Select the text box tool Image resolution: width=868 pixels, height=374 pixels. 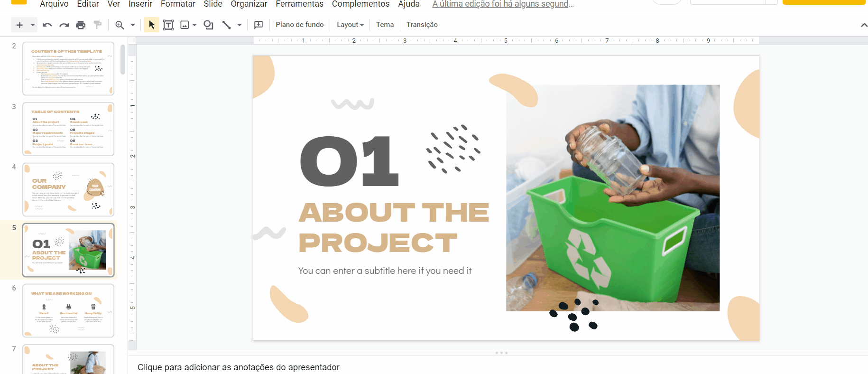[168, 25]
